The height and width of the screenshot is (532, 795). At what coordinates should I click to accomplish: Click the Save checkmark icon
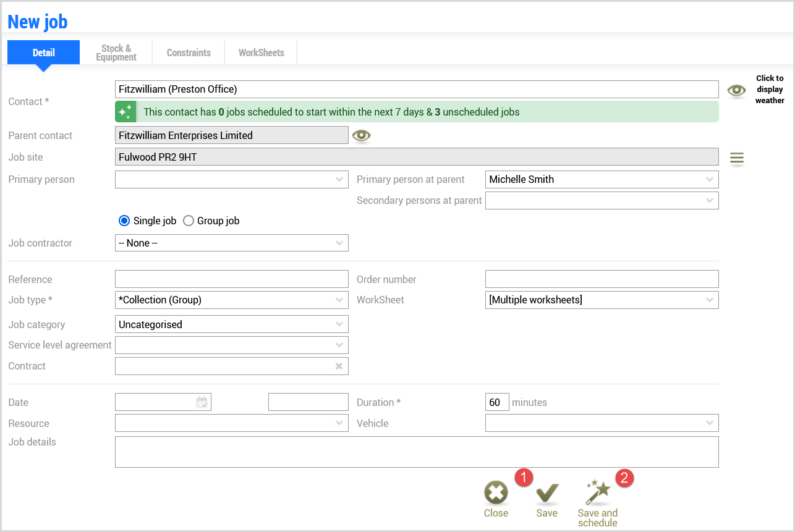[x=547, y=493]
